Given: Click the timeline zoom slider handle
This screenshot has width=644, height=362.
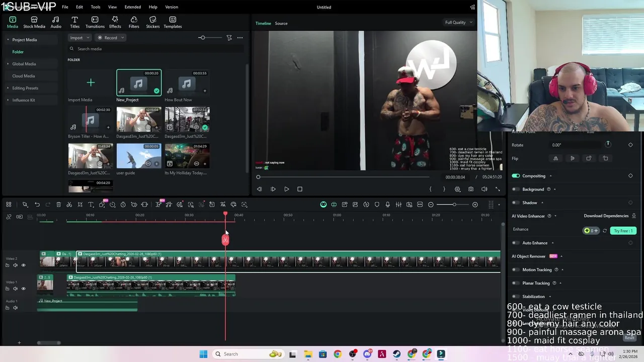Looking at the screenshot, I should coord(454,205).
